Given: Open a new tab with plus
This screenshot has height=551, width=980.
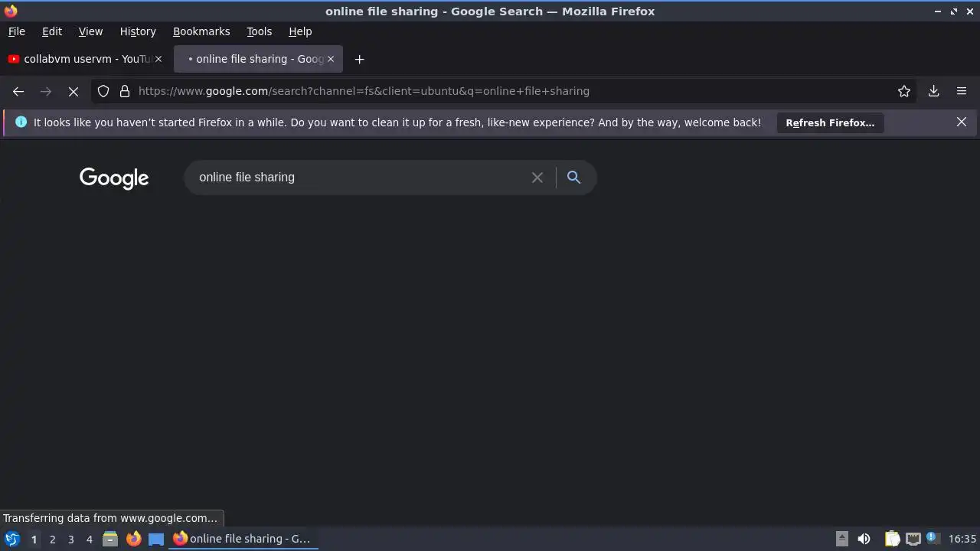Looking at the screenshot, I should coord(360,59).
